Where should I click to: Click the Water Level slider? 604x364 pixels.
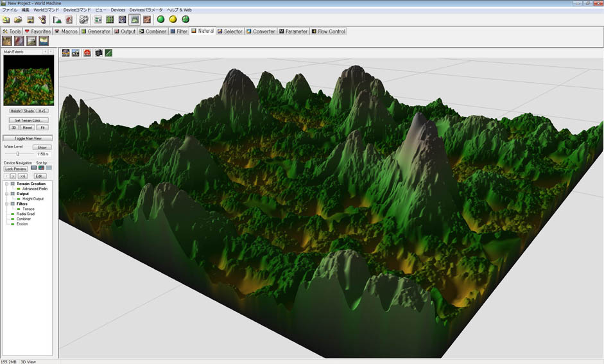[17, 154]
